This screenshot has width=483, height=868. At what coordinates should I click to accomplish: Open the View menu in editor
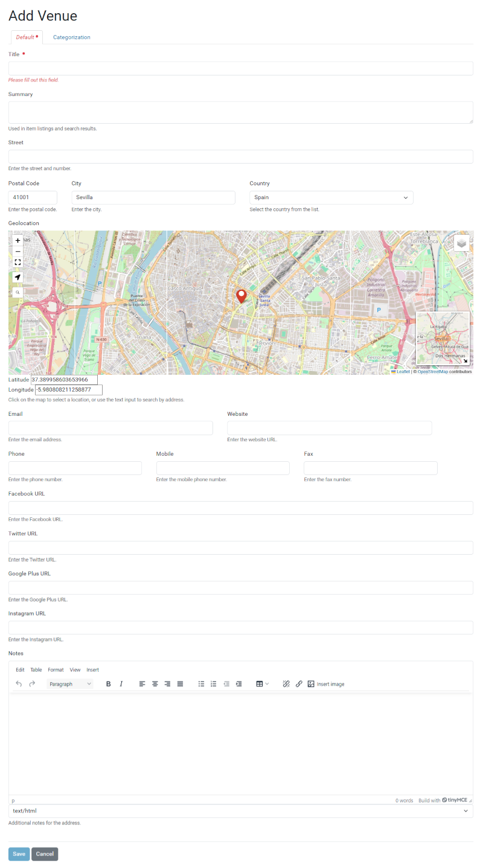pyautogui.click(x=75, y=669)
